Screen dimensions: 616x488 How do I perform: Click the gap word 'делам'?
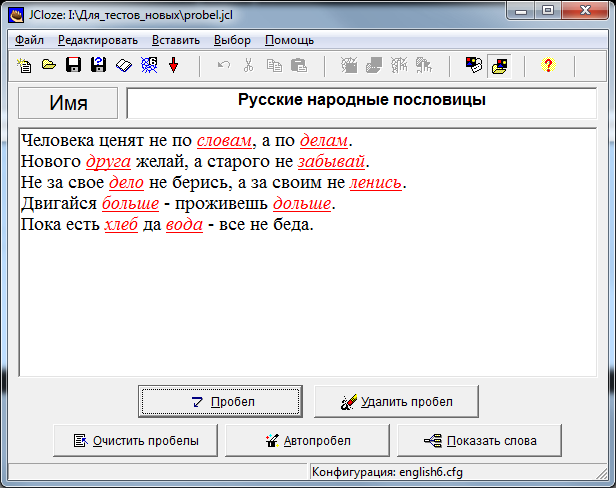click(x=324, y=141)
